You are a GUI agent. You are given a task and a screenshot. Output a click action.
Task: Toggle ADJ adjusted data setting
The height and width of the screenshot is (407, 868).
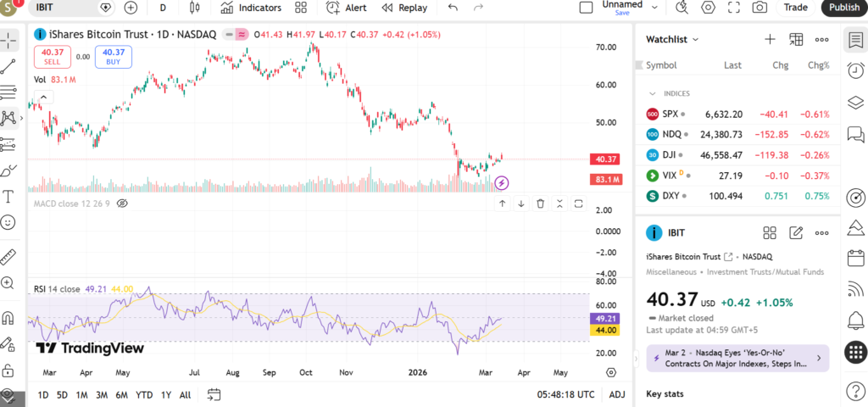point(617,394)
